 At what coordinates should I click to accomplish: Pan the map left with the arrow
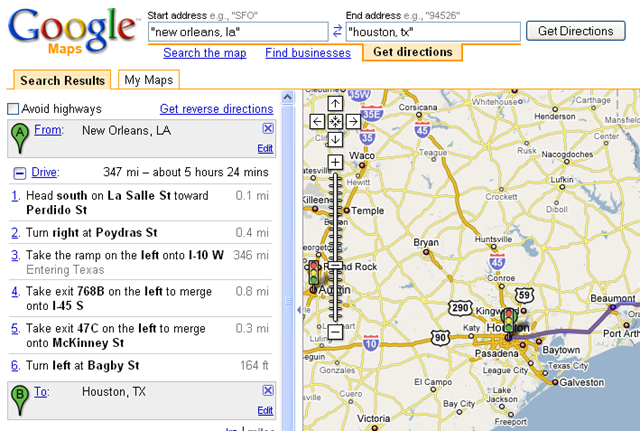[317, 122]
